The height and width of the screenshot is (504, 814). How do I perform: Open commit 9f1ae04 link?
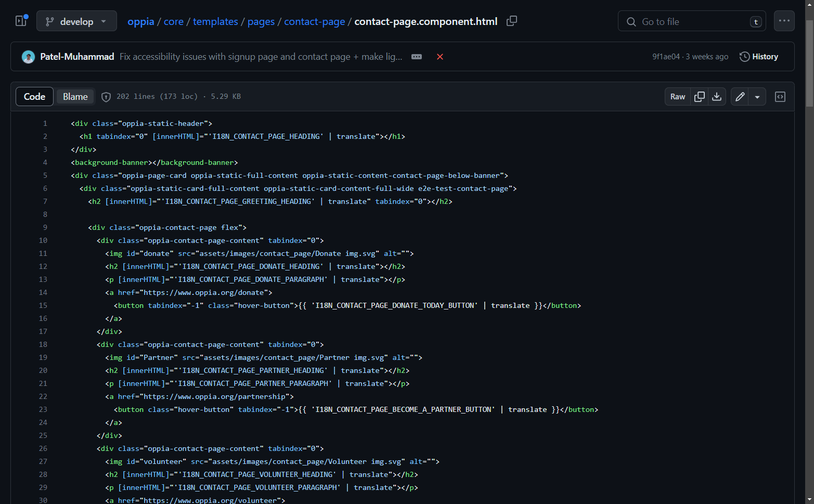[x=666, y=57]
